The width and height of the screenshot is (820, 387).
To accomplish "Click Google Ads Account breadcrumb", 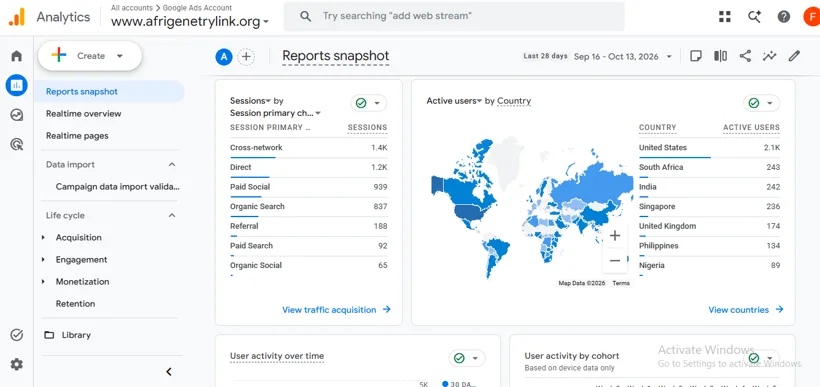I will 197,8.
